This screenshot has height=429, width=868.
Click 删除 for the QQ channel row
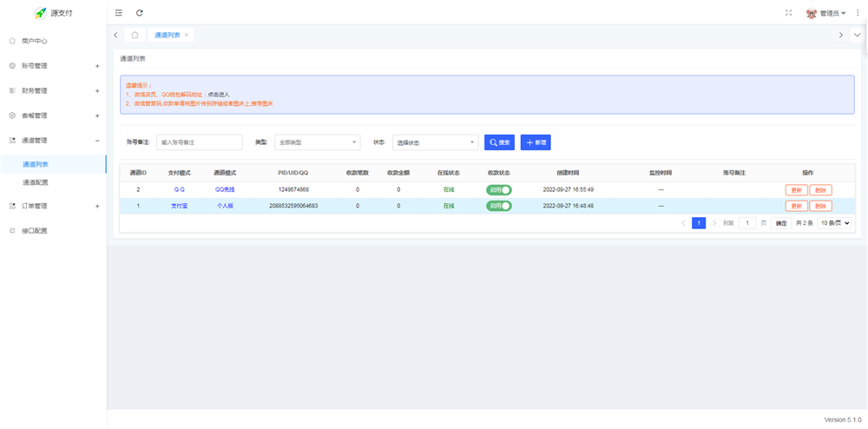coord(821,190)
